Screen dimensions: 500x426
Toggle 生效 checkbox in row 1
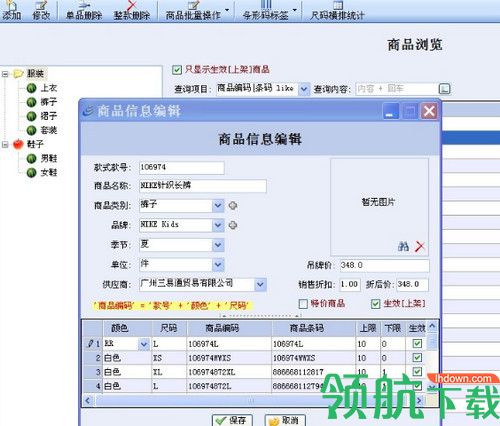[x=417, y=344]
